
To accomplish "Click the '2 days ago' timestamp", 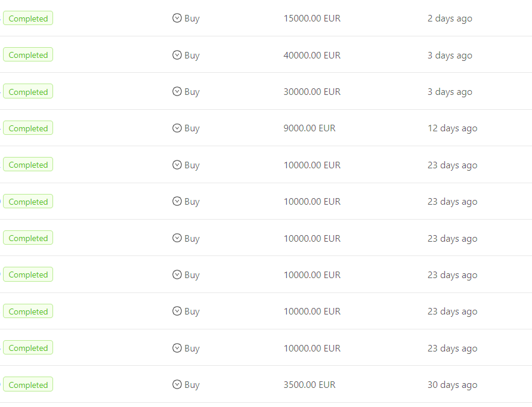I will pyautogui.click(x=450, y=18).
